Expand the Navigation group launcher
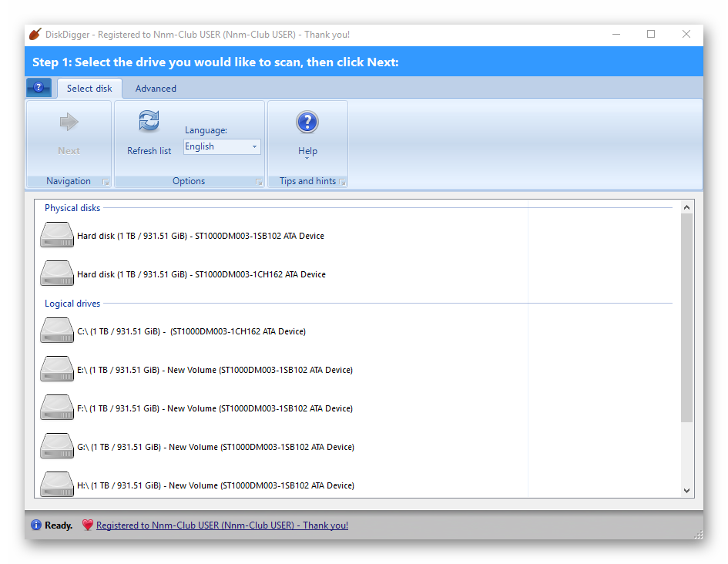Screen dimensions: 728x564 pyautogui.click(x=106, y=183)
